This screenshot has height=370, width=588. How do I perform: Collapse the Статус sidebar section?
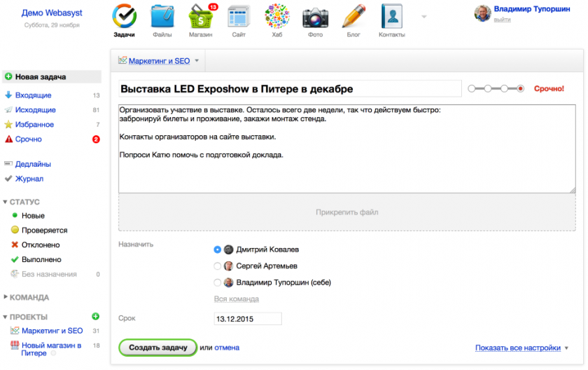pyautogui.click(x=6, y=202)
